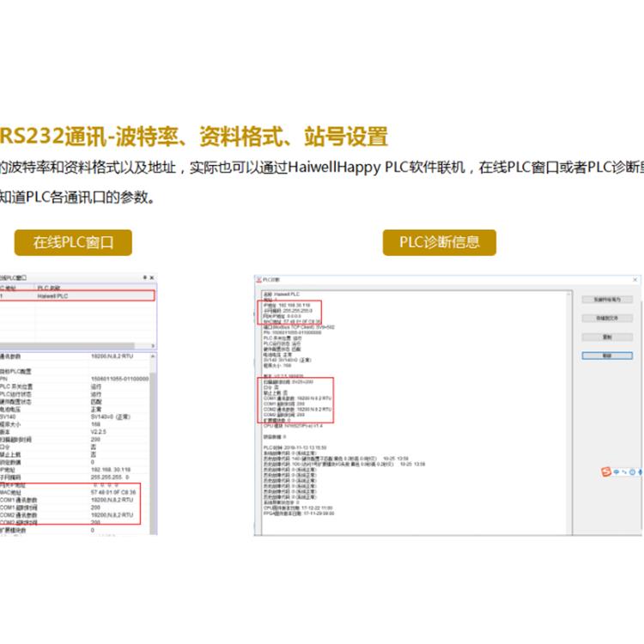Click the diagnosis text area scroll up arrow

pyautogui.click(x=569, y=294)
